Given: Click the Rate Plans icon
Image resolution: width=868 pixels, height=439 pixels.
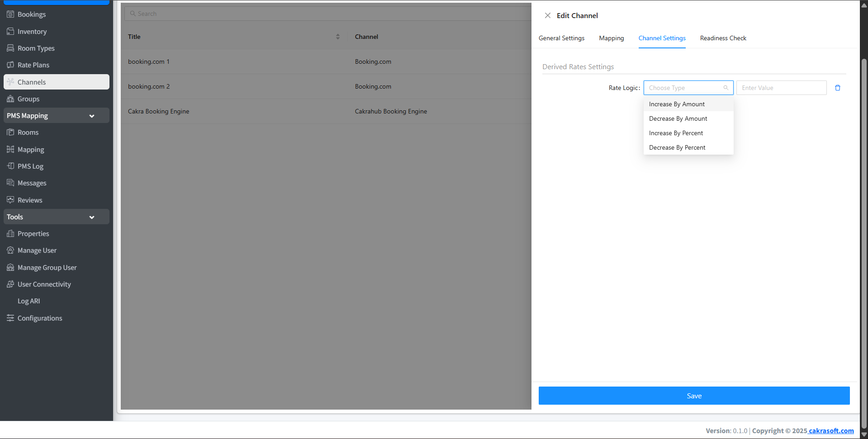Looking at the screenshot, I should (10, 65).
